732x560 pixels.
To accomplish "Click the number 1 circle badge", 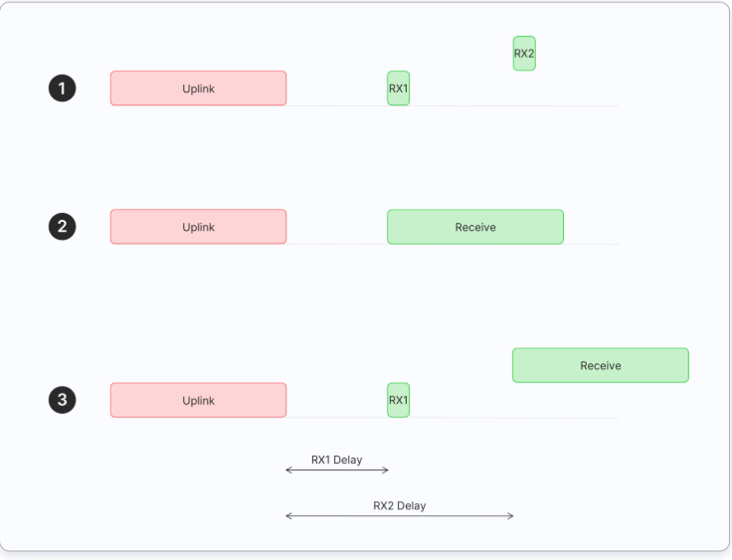I will (x=63, y=89).
